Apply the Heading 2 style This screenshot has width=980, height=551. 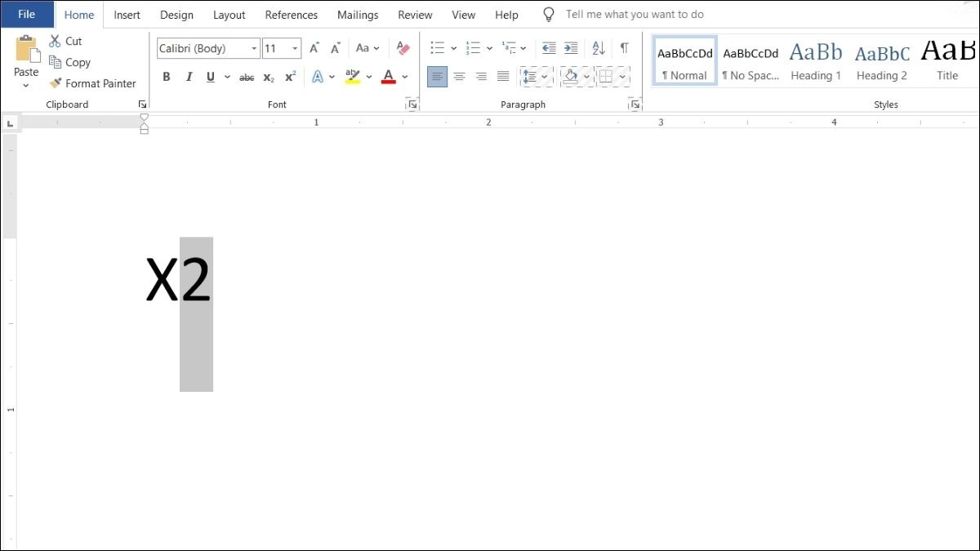[x=882, y=61]
